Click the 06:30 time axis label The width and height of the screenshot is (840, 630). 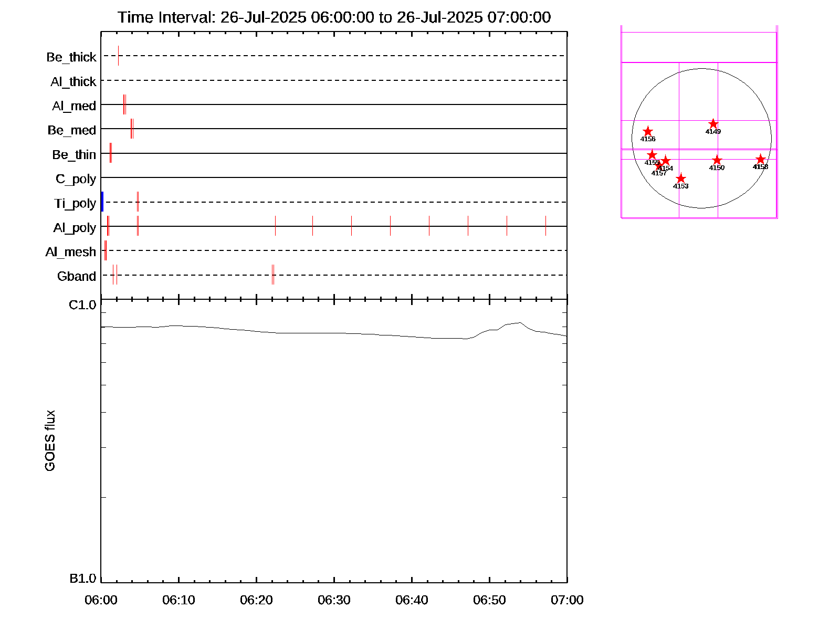click(x=334, y=600)
